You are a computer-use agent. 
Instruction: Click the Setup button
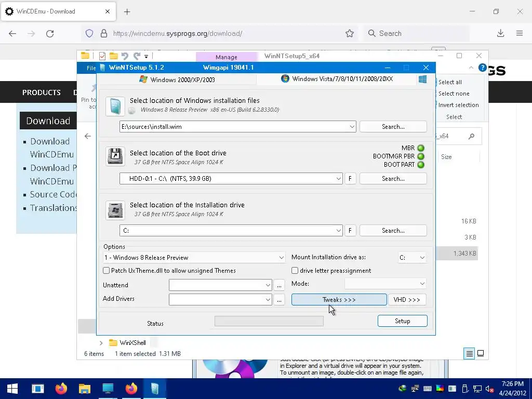pyautogui.click(x=403, y=321)
